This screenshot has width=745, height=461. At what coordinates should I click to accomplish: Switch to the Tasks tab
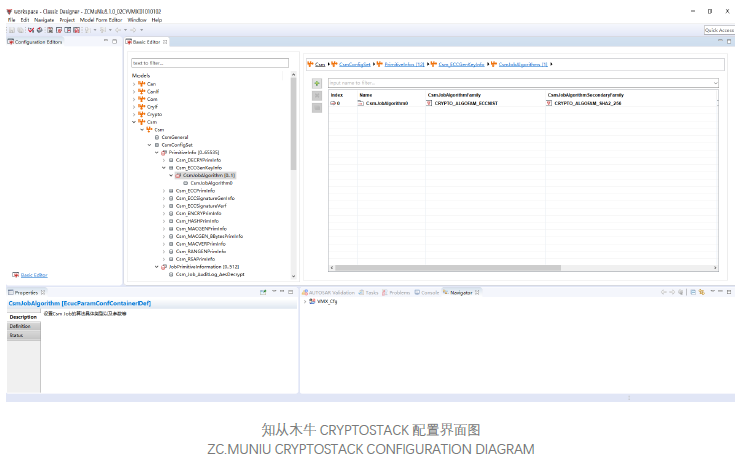(x=369, y=292)
